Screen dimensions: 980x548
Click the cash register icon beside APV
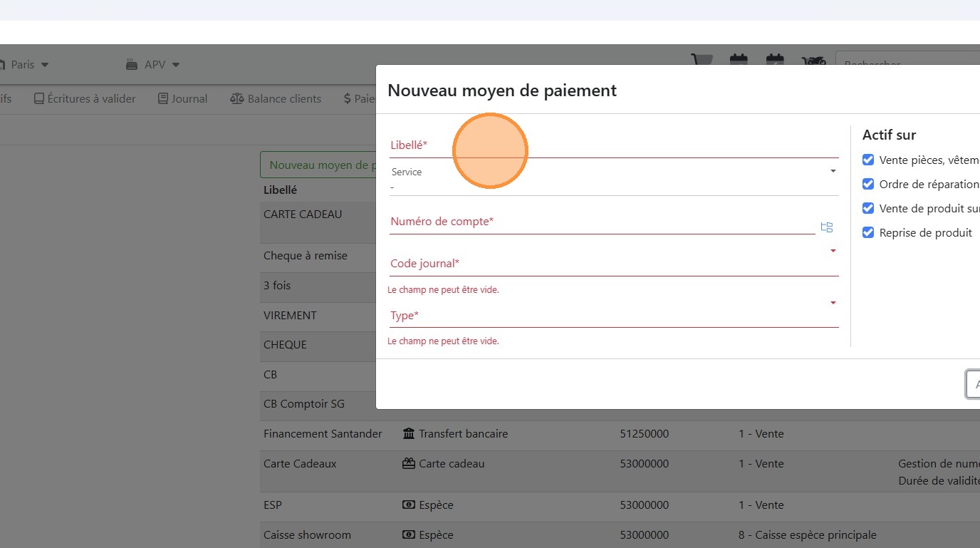(x=132, y=65)
